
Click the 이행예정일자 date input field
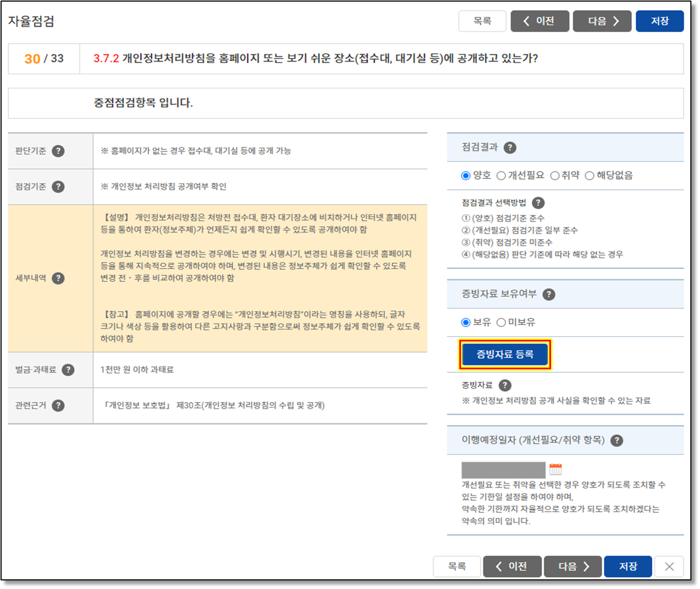[x=503, y=470]
